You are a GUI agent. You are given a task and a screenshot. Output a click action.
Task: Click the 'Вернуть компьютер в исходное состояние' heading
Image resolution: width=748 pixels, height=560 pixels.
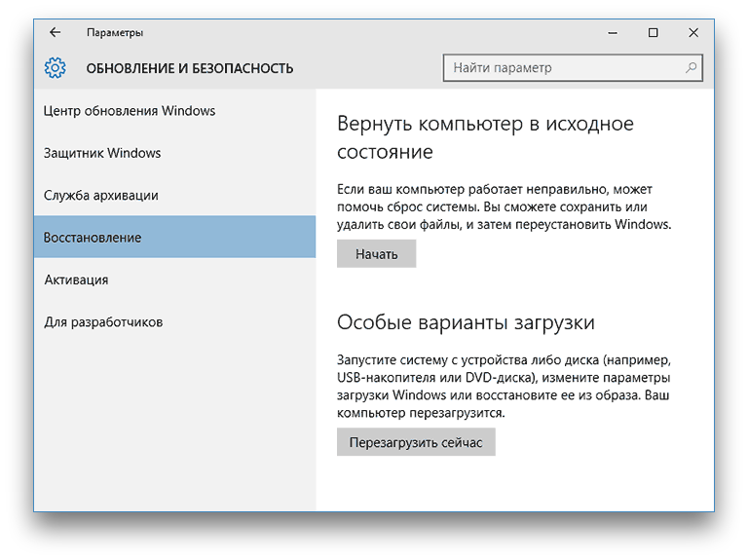(484, 137)
